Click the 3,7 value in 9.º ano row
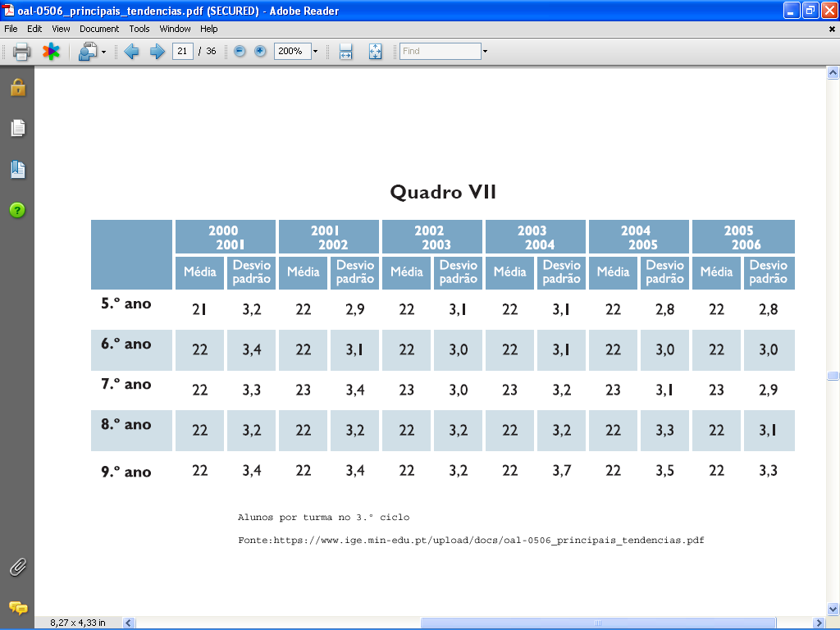Screen dimensions: 840x630 (x=562, y=470)
